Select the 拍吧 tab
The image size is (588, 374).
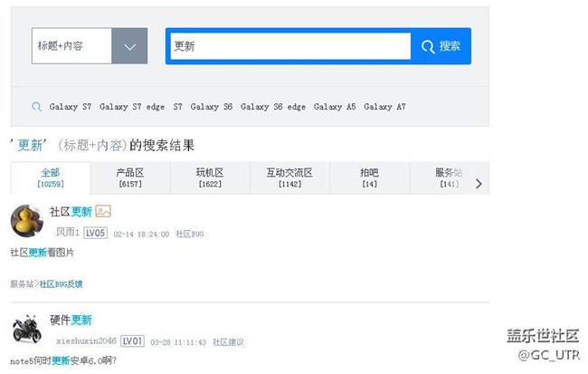369,177
